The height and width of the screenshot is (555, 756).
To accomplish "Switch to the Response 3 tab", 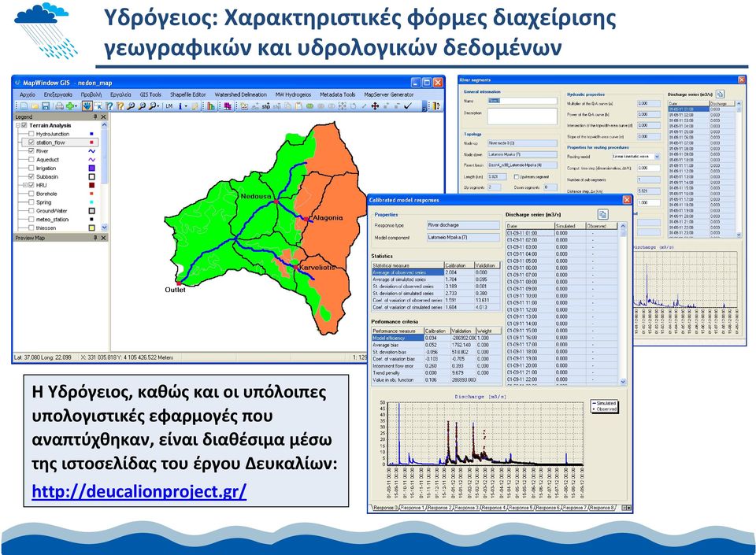I will [467, 508].
